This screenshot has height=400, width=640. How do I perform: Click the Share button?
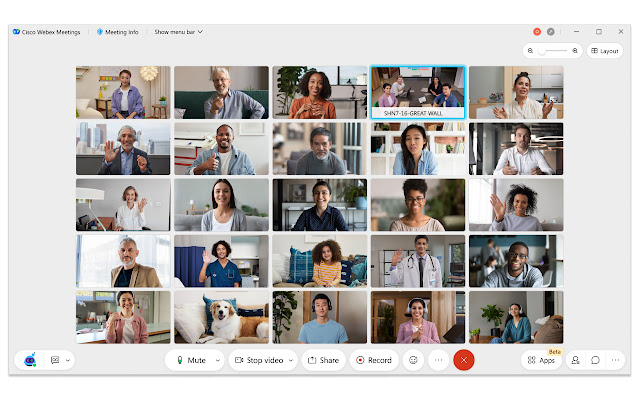coord(323,360)
